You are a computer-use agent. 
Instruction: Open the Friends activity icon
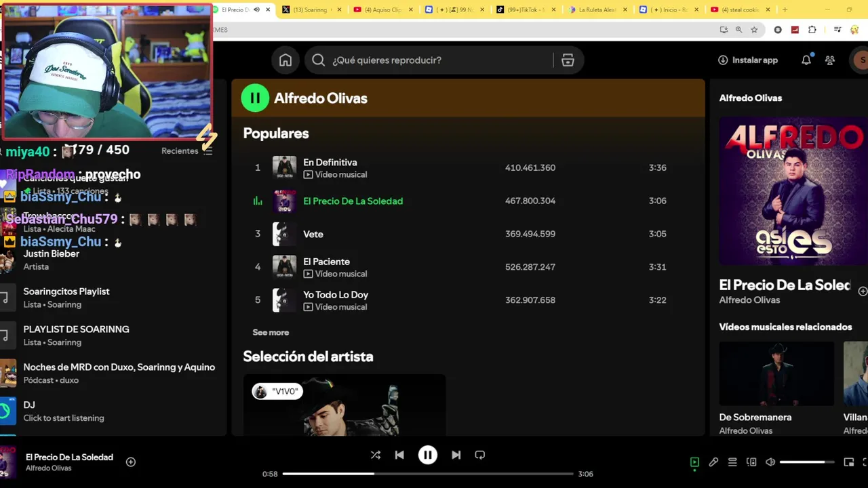pyautogui.click(x=830, y=60)
